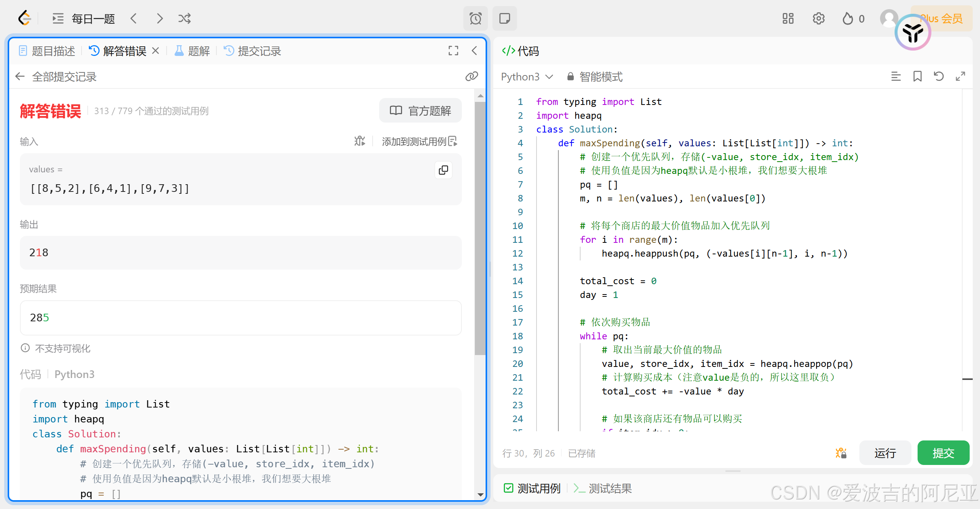Screen dimensions: 980x509
Task: Open the notes sticky icon
Action: tap(504, 18)
